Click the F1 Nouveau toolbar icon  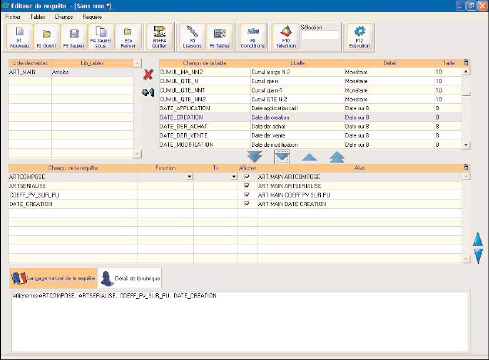pos(20,37)
